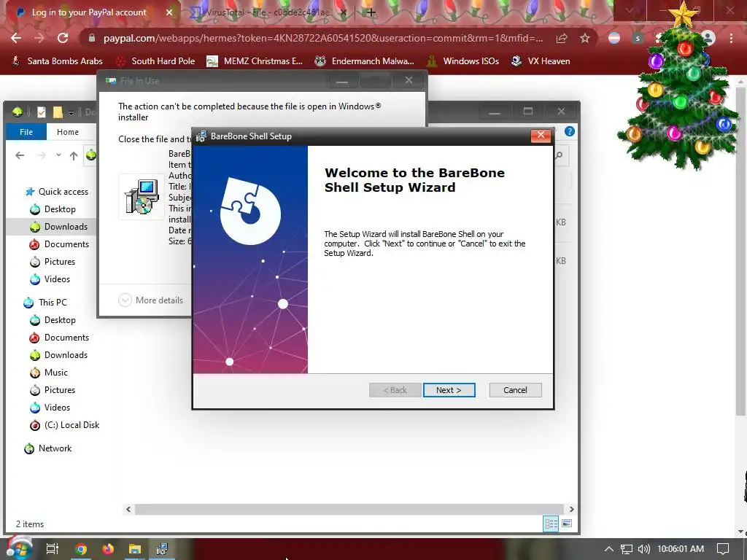The height and width of the screenshot is (560, 747).
Task: Open MEMZ Christmas bookmark
Action: (255, 61)
